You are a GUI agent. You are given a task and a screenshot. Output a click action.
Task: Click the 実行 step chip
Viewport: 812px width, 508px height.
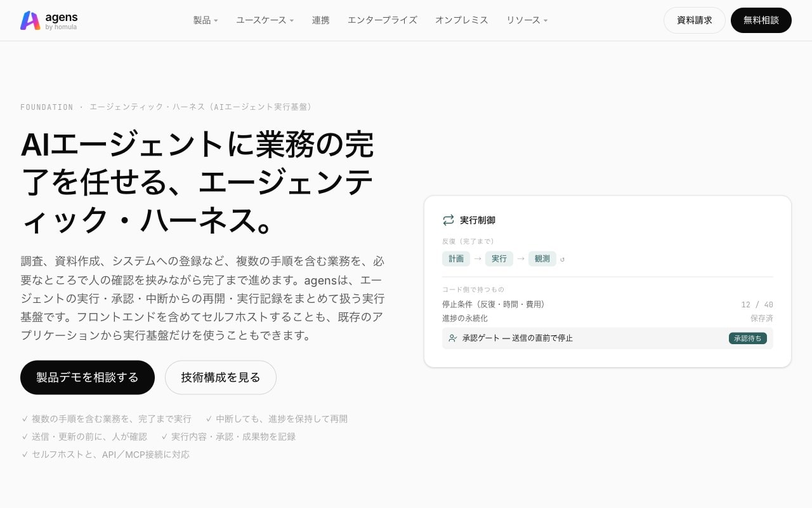499,259
